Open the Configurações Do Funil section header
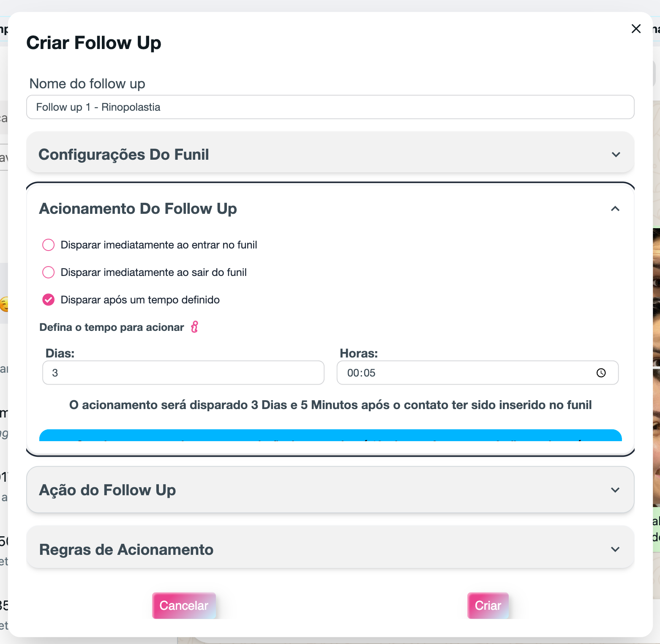Screen dimensions: 660x644 coord(123,155)
